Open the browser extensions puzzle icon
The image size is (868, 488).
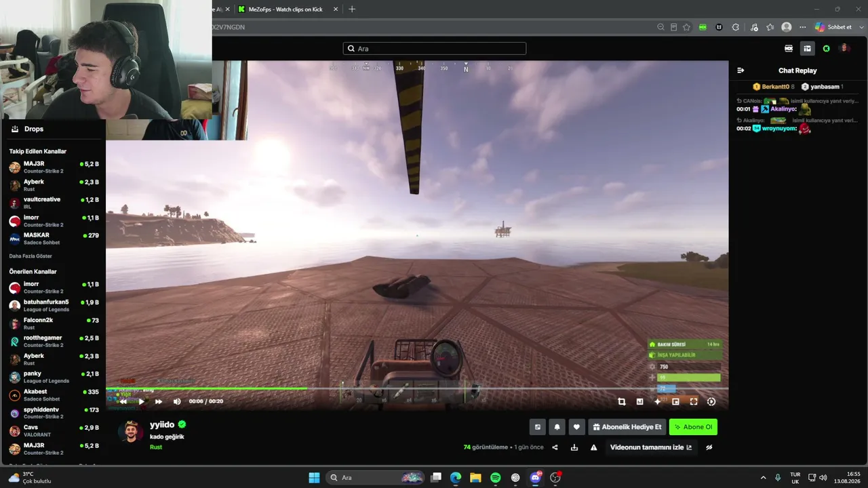[x=736, y=27]
